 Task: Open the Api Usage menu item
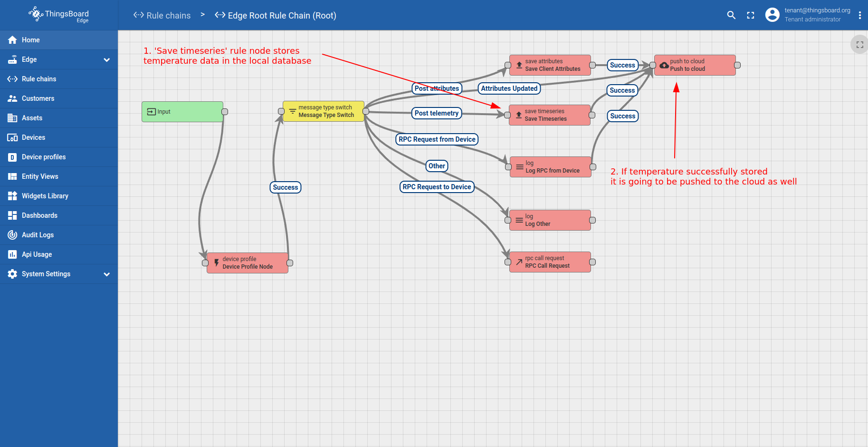(59, 254)
